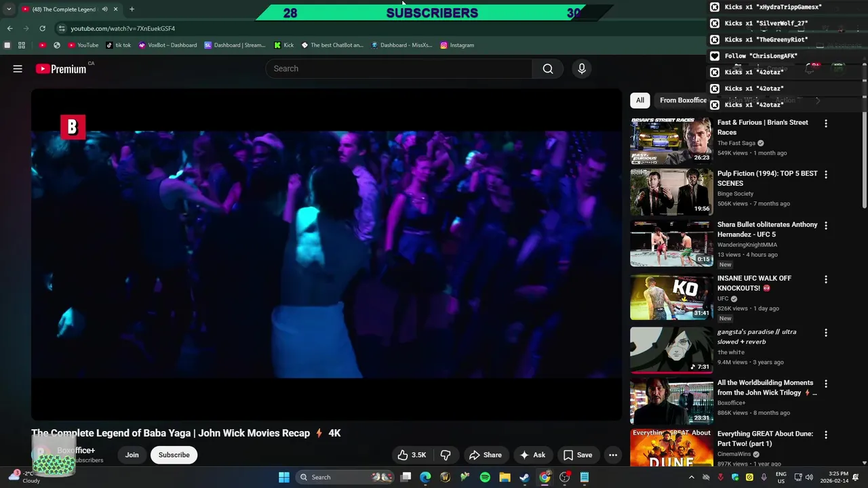Open the tik tok bookmark

[x=119, y=45]
